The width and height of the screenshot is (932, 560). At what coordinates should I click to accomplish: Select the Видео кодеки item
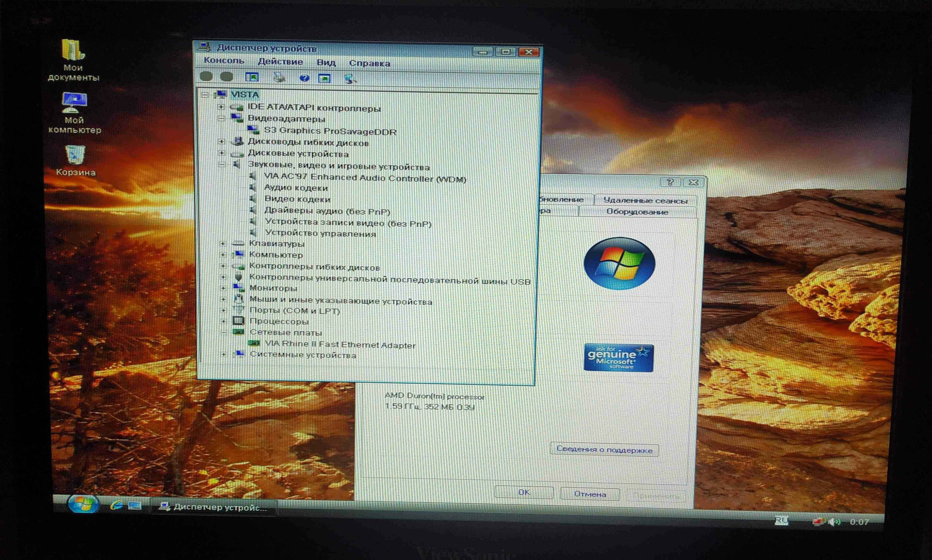tap(297, 199)
